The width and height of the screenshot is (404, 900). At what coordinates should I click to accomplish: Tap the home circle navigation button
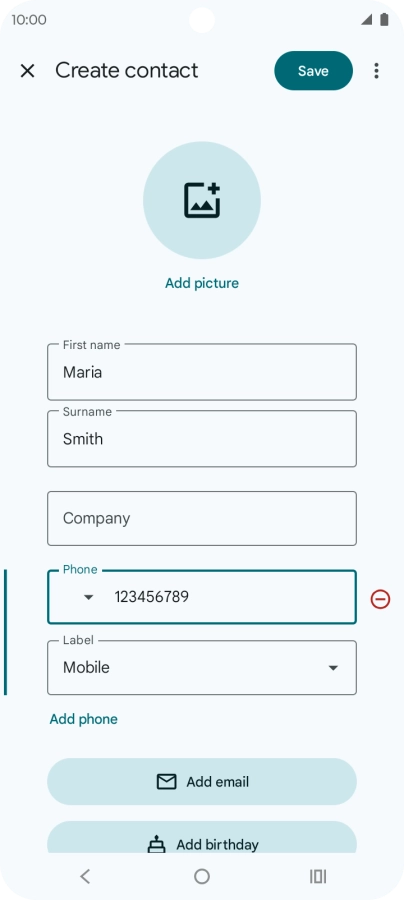coord(202,876)
